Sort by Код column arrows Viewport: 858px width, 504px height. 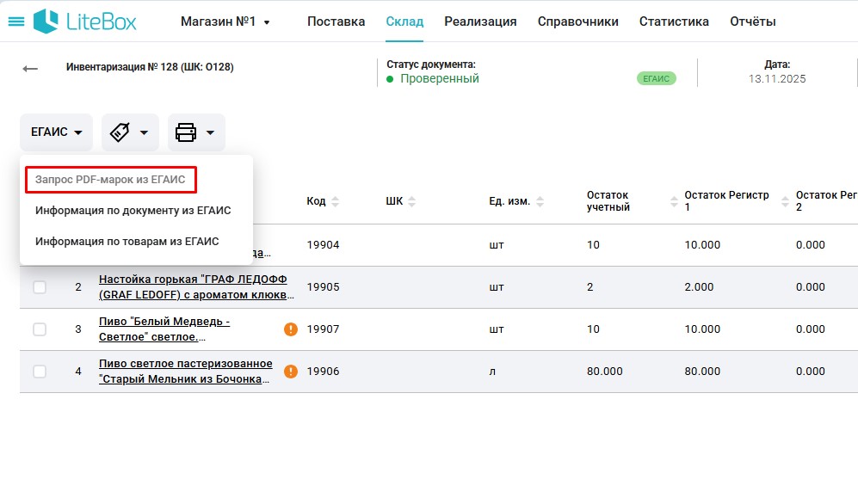click(336, 201)
